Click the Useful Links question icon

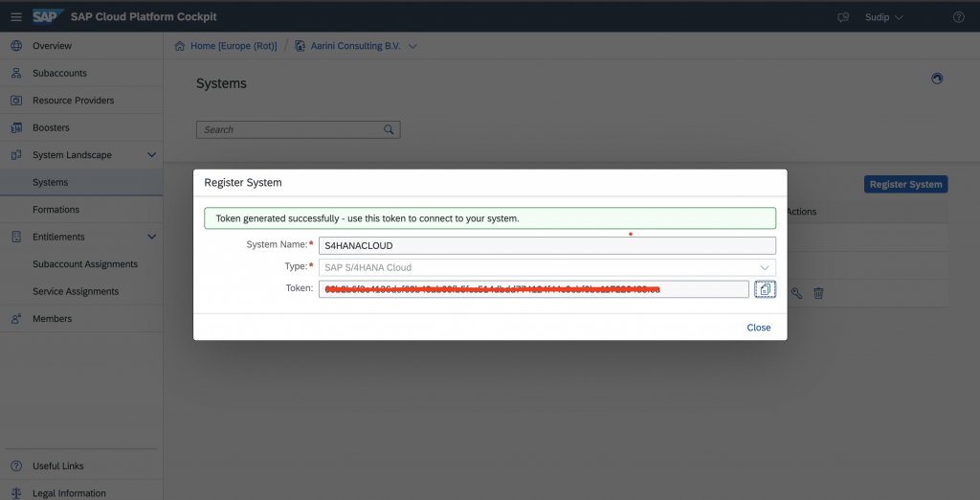(16, 466)
